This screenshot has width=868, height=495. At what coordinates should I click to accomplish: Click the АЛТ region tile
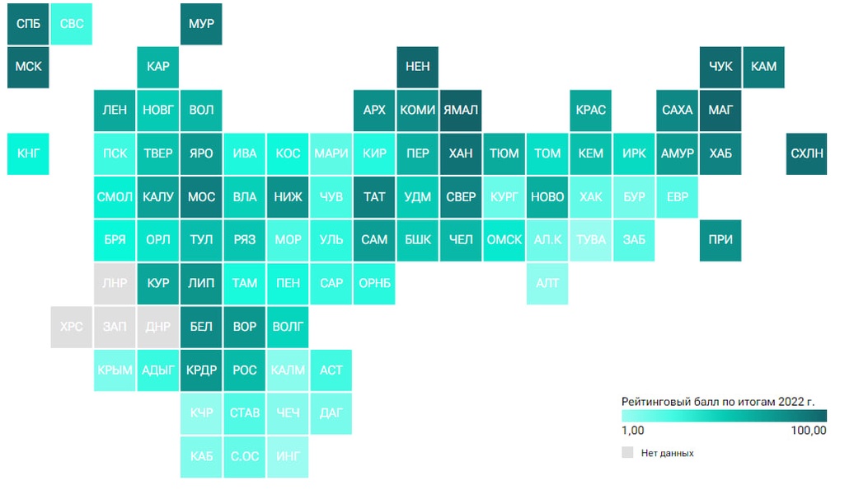click(547, 284)
